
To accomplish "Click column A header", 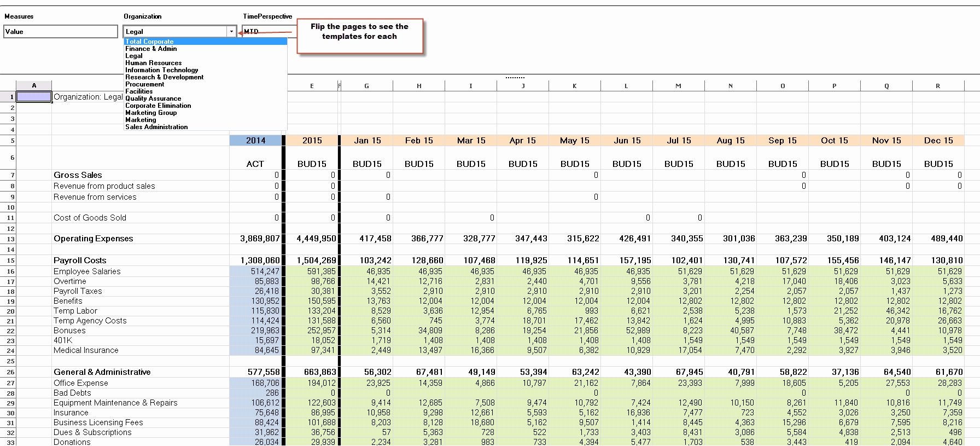I will tap(34, 85).
